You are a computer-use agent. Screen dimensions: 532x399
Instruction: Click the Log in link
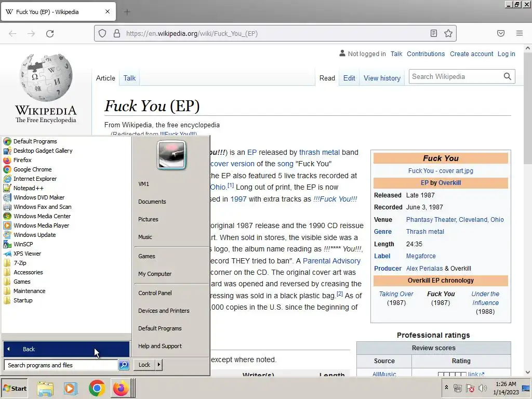(x=506, y=54)
